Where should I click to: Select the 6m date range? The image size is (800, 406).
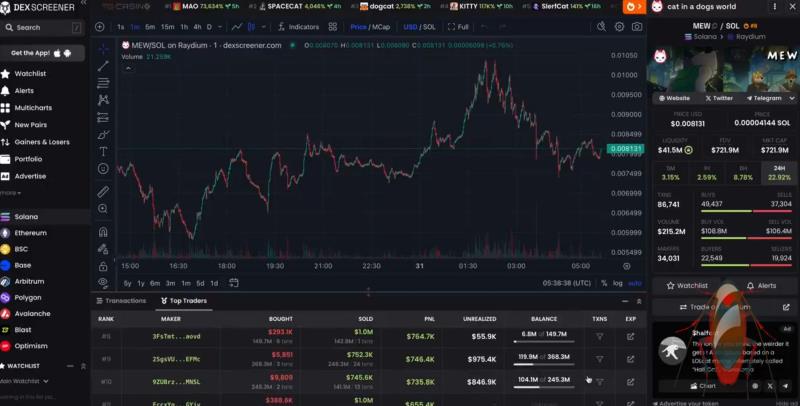click(x=155, y=283)
